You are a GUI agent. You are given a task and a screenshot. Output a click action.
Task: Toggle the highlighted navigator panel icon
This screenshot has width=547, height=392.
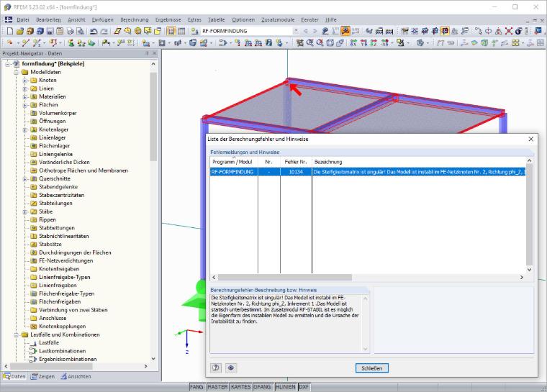tap(171, 31)
